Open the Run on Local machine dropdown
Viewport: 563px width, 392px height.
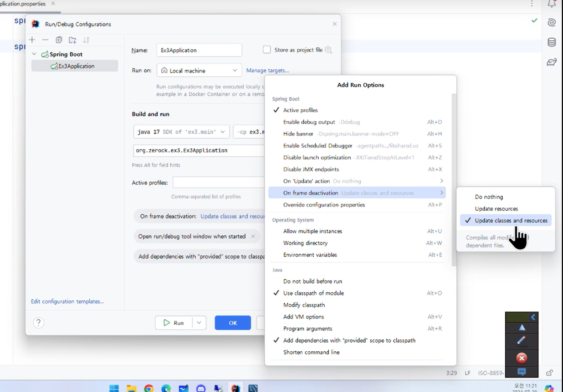pyautogui.click(x=199, y=70)
